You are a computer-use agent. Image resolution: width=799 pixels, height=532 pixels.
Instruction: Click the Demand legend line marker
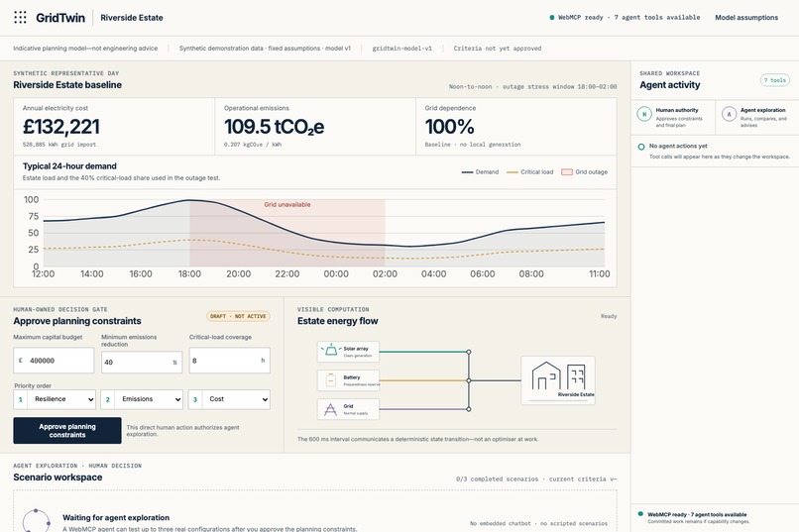(x=467, y=172)
